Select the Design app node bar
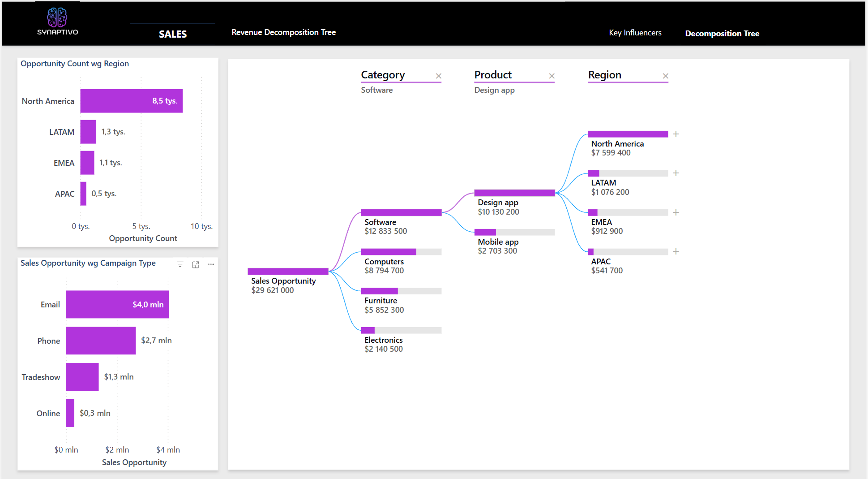Image resolution: width=868 pixels, height=479 pixels. click(514, 193)
